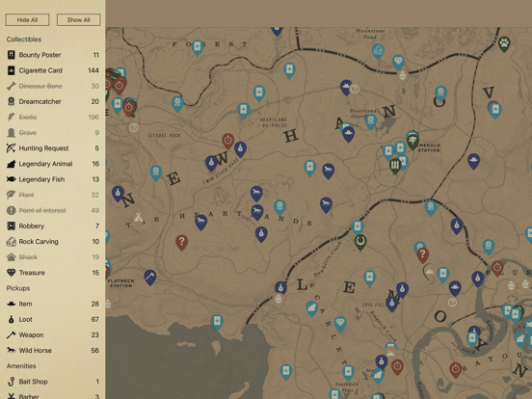Click the Show All button
Image resolution: width=532 pixels, height=399 pixels.
point(78,19)
